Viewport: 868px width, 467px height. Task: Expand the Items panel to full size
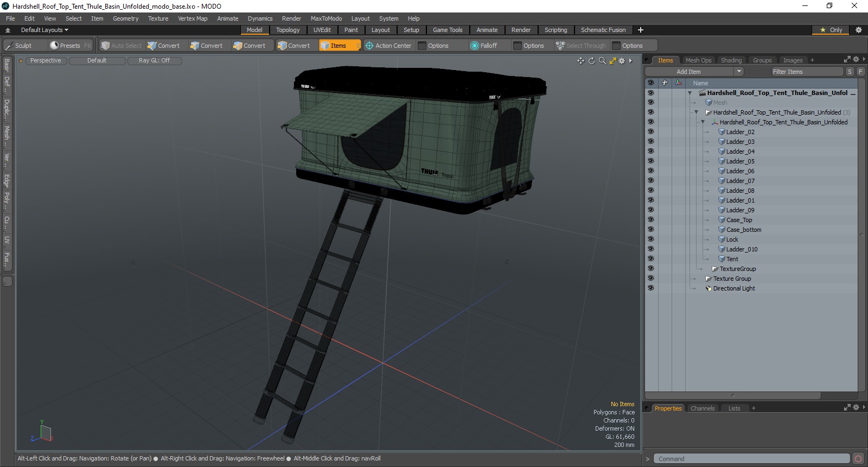(847, 59)
